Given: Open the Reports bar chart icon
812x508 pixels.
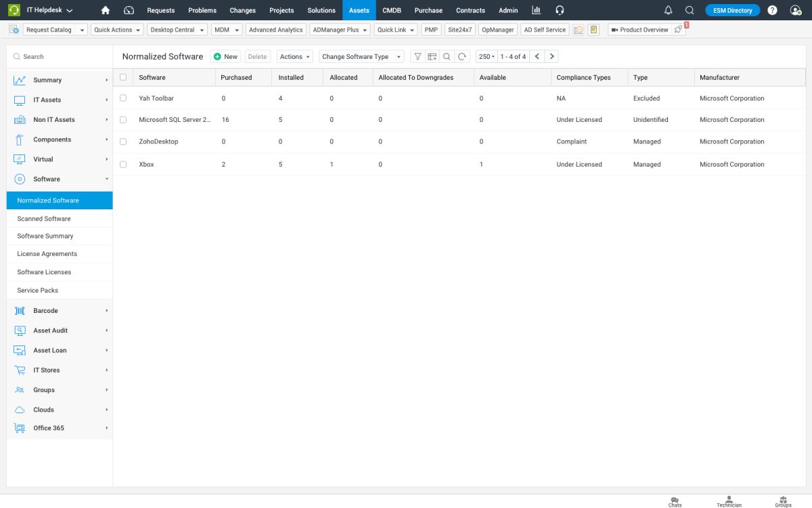Looking at the screenshot, I should (x=537, y=10).
